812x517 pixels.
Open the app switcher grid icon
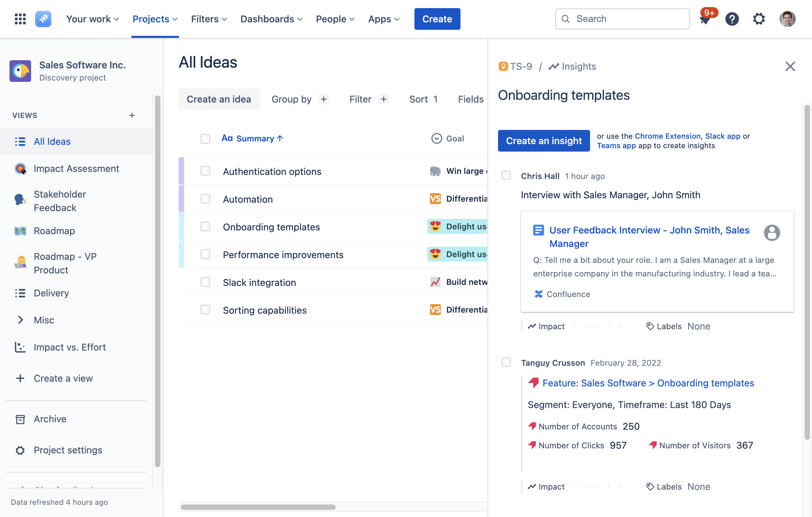20,19
